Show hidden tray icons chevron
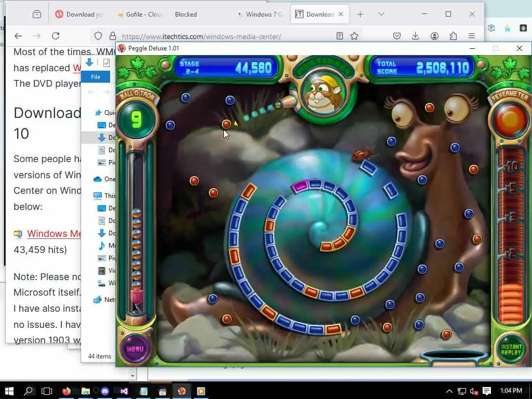The width and height of the screenshot is (532, 399). [449, 391]
